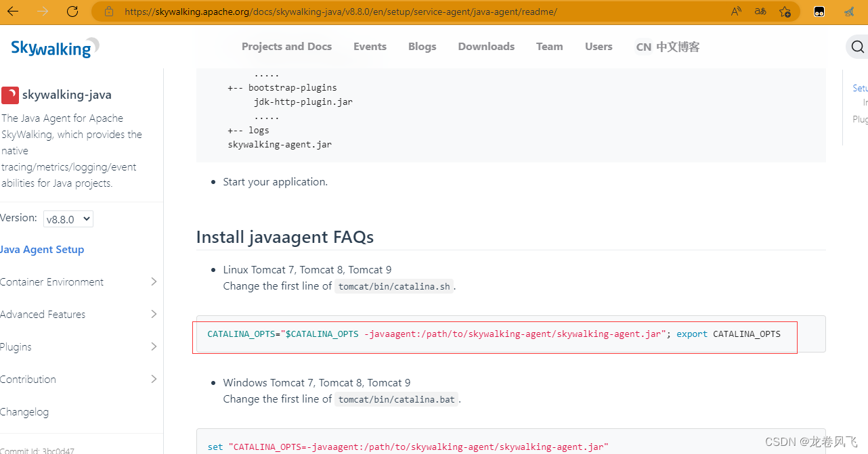Screen dimensions: 868x454
Task: Open the Users menu item
Action: point(599,47)
